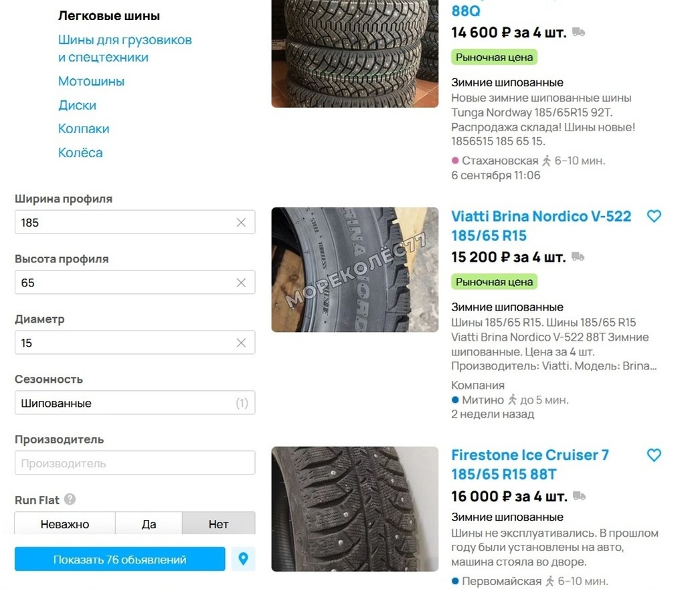Clear the diameter 15 value

pos(241,343)
